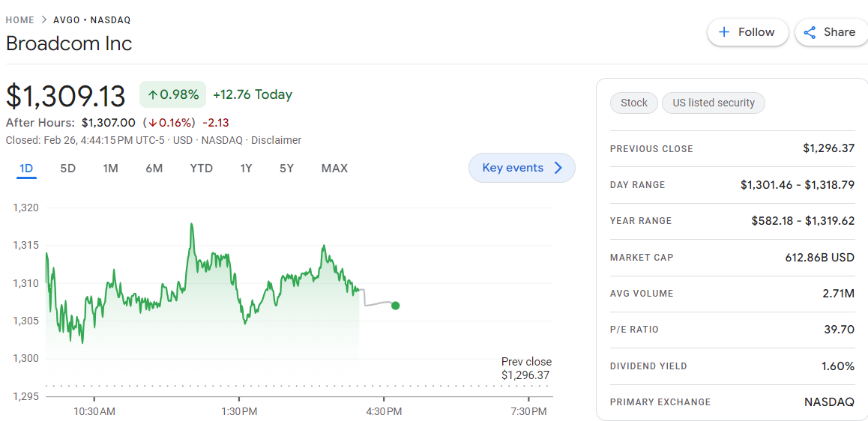Click the 1.60% dividend yield value
The image size is (868, 421).
pyautogui.click(x=838, y=366)
